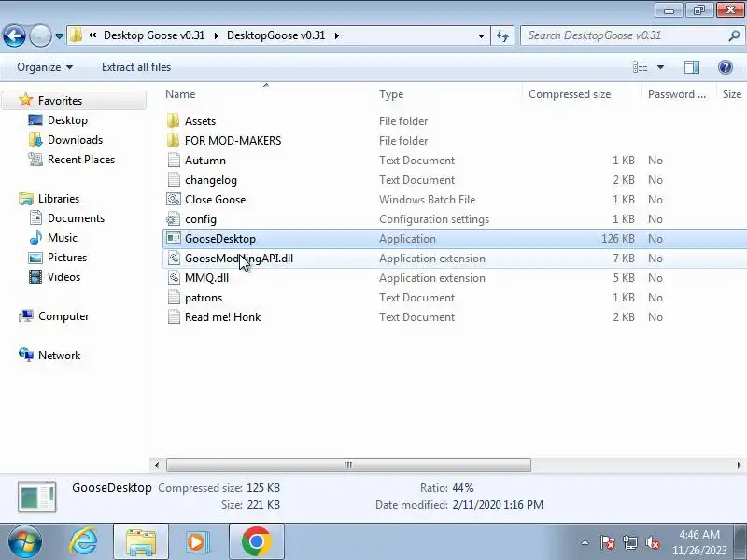The image size is (747, 560).
Task: Open the recent pages dropdown arrow
Action: (x=59, y=36)
